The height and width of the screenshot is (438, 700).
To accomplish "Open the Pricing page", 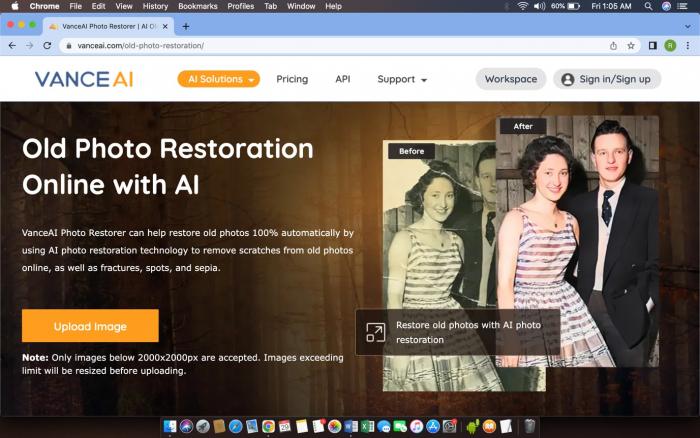I will [x=292, y=79].
